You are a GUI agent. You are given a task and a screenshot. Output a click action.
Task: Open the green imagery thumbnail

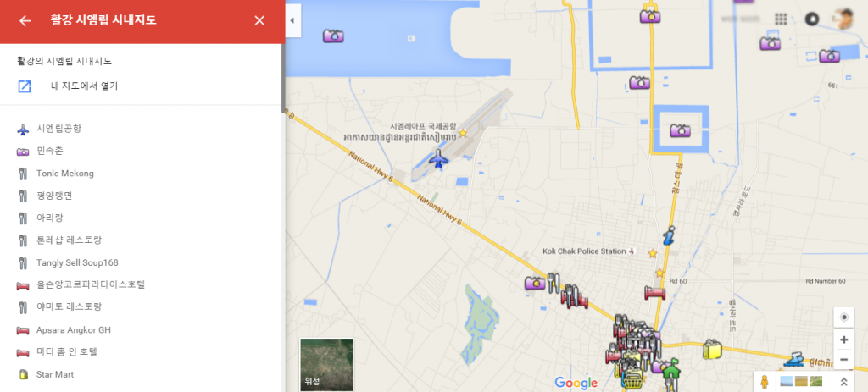(x=815, y=381)
